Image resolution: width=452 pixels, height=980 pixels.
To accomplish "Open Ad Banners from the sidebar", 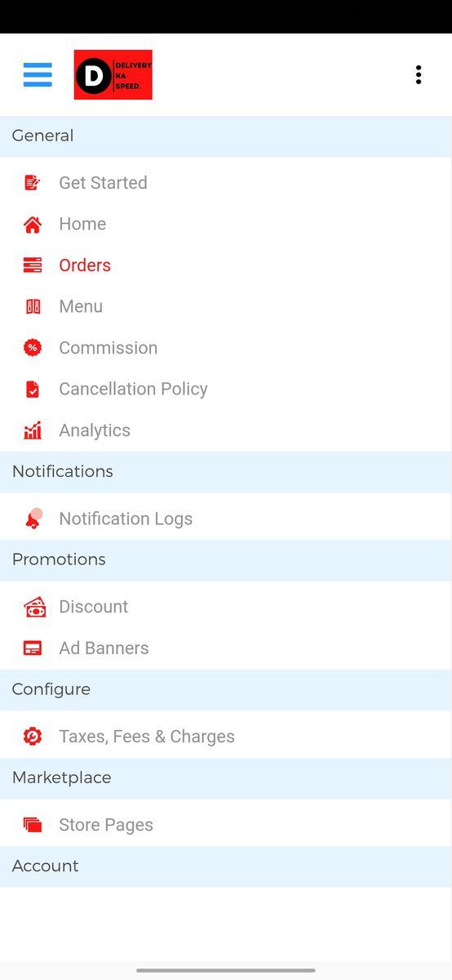I will coord(226,648).
